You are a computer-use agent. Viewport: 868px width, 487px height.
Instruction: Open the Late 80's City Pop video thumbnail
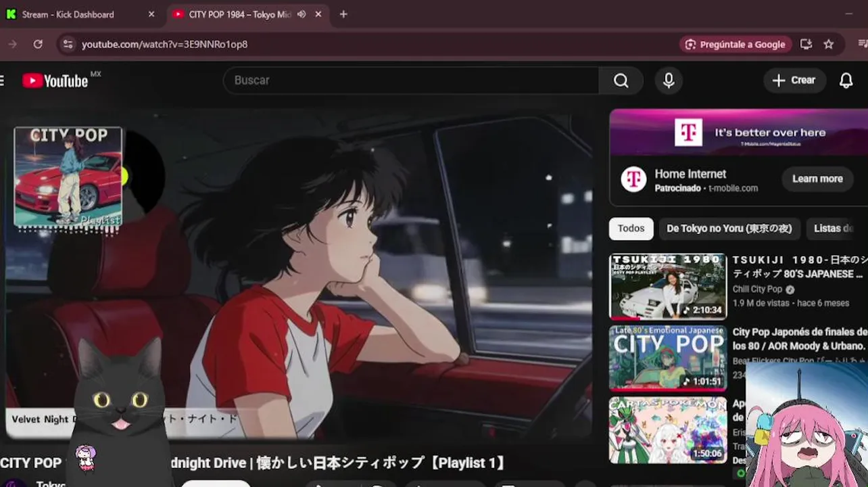[x=668, y=358]
